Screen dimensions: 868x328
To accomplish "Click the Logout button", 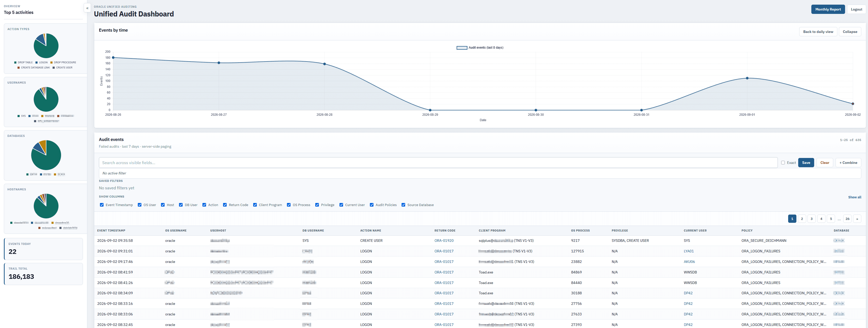I will tap(856, 10).
